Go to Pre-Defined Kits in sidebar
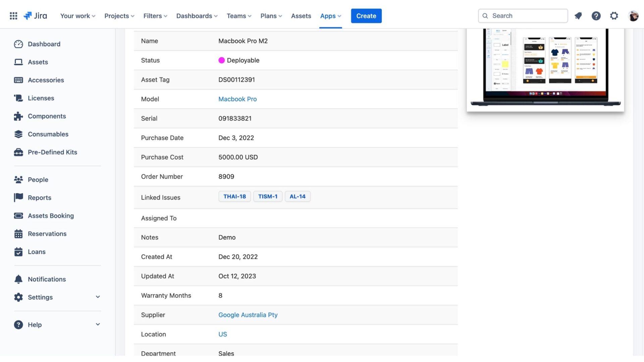This screenshot has height=362, width=644. (52, 152)
